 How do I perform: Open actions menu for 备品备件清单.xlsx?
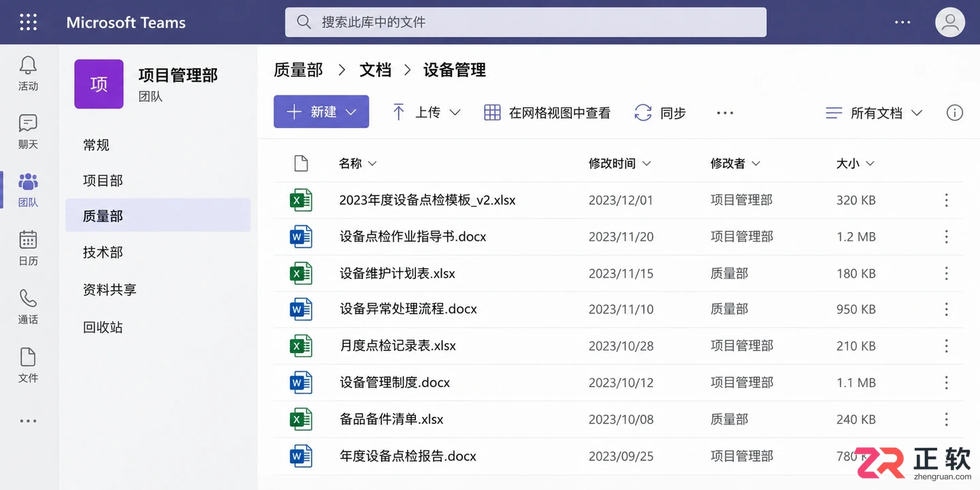tap(946, 419)
